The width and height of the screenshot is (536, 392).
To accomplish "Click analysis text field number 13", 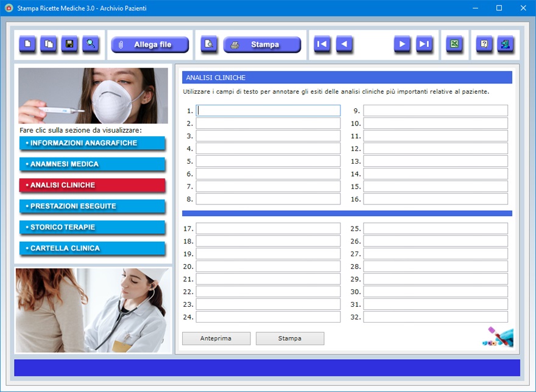I will click(435, 161).
